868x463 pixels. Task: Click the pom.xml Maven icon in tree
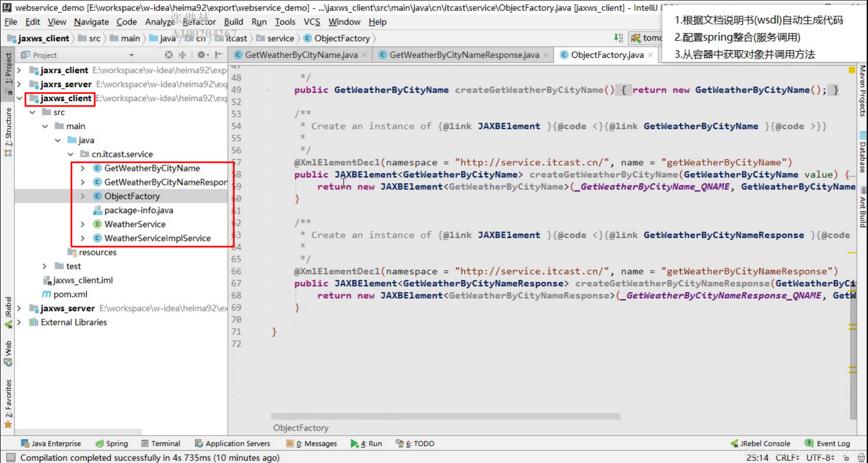tap(47, 294)
